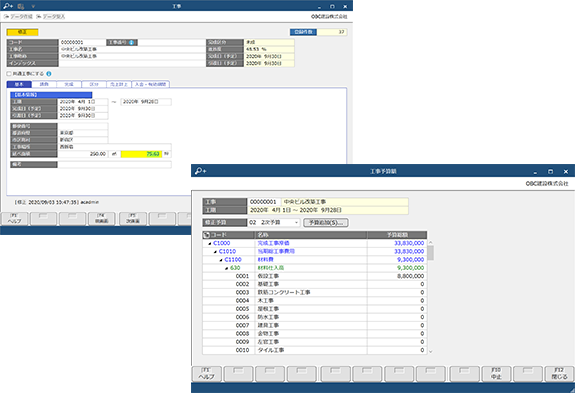This screenshot has height=393, width=575.
Task: Click the 都道府県 field showing 東京都
Action: (x=83, y=133)
